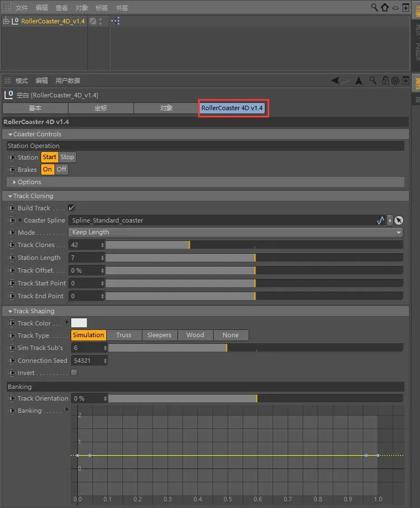Select Wood track type
The width and height of the screenshot is (420, 508).
click(x=195, y=335)
